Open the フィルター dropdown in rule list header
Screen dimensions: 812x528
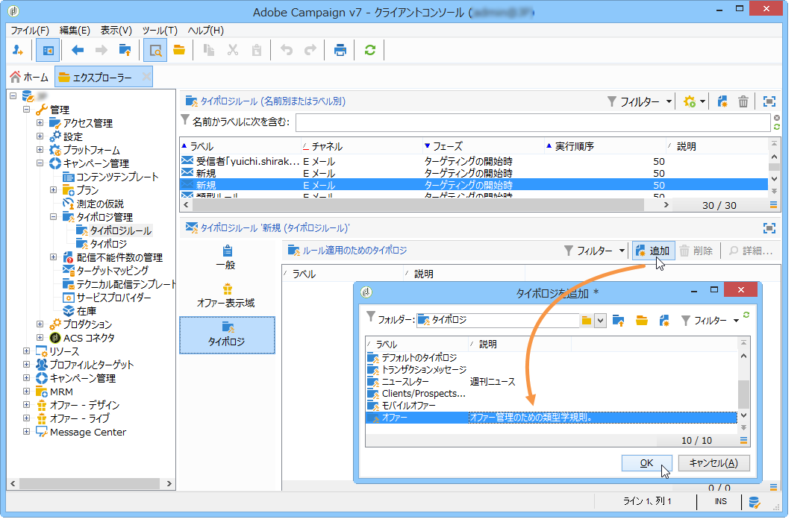pos(640,101)
